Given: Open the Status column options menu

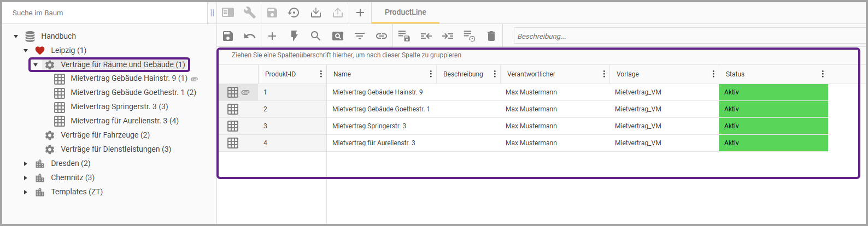Looking at the screenshot, I should pos(823,74).
